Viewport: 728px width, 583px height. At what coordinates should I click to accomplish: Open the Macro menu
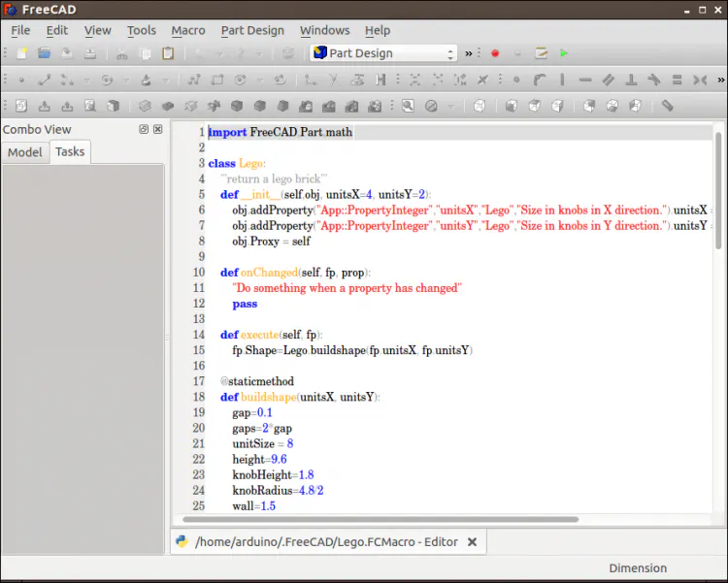pyautogui.click(x=188, y=30)
